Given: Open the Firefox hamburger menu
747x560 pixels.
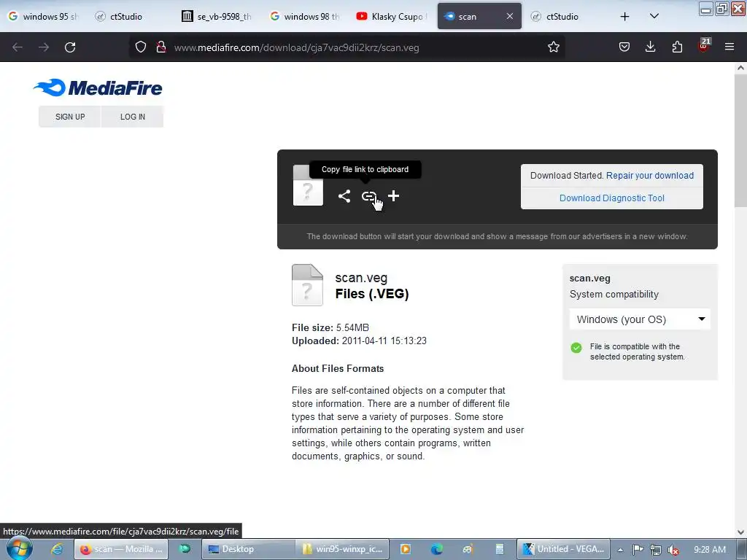Looking at the screenshot, I should coord(729,47).
